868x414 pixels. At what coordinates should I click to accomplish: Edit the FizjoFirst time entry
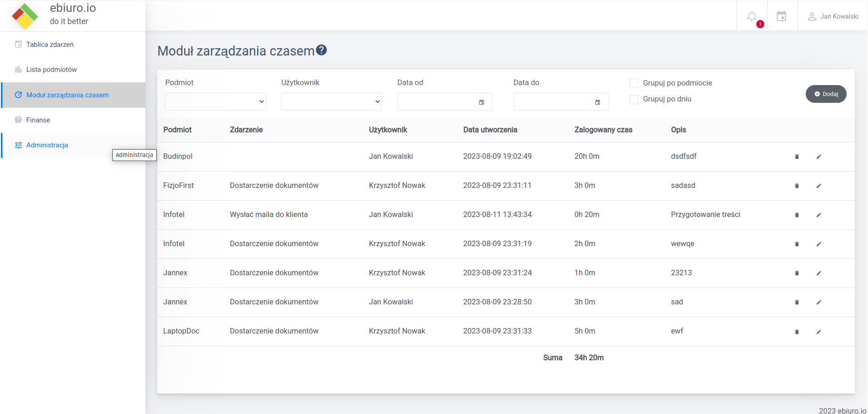tap(818, 186)
